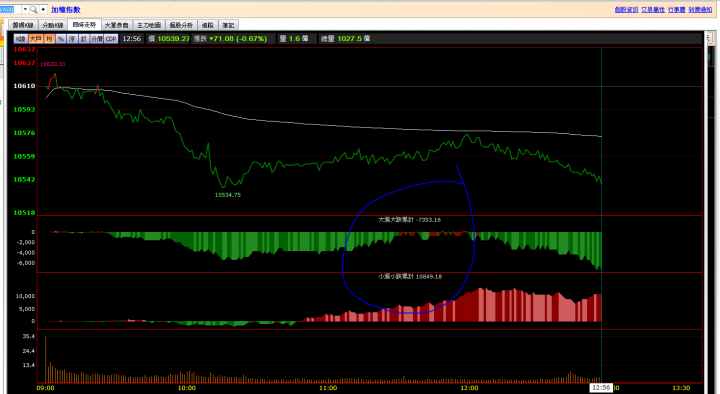Click the first top-right link 個股資訊
Screen dimensions: 720x394
pyautogui.click(x=626, y=9)
